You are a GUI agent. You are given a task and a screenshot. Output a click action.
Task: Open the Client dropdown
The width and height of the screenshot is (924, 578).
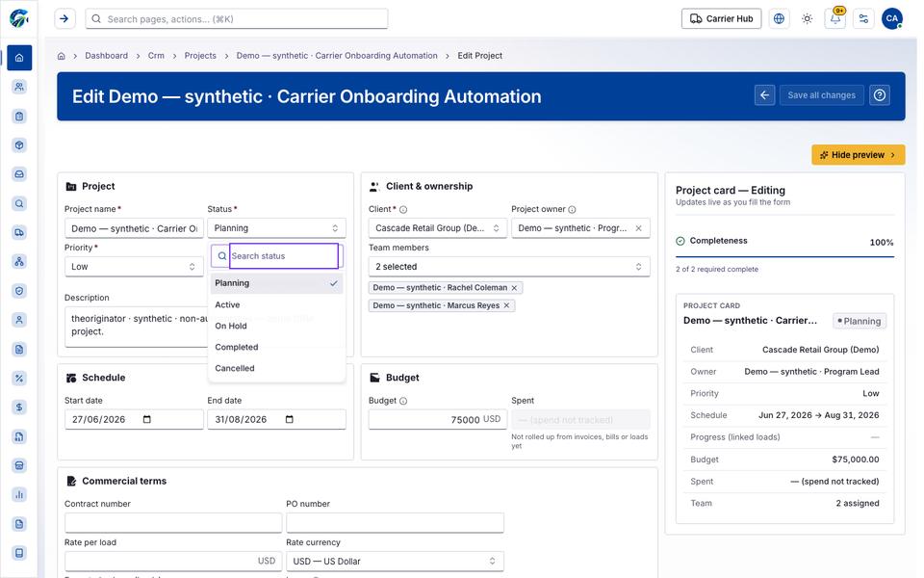tap(438, 228)
